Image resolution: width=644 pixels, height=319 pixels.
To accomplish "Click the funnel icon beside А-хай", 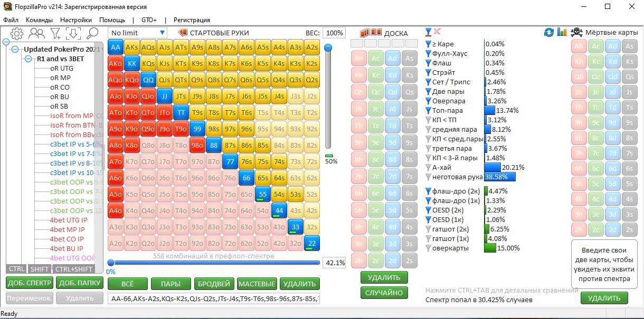I will point(429,168).
